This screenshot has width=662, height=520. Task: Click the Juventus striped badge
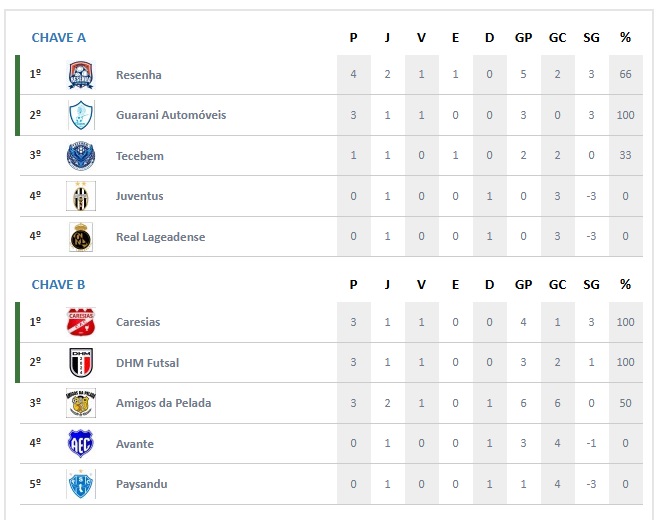(81, 196)
